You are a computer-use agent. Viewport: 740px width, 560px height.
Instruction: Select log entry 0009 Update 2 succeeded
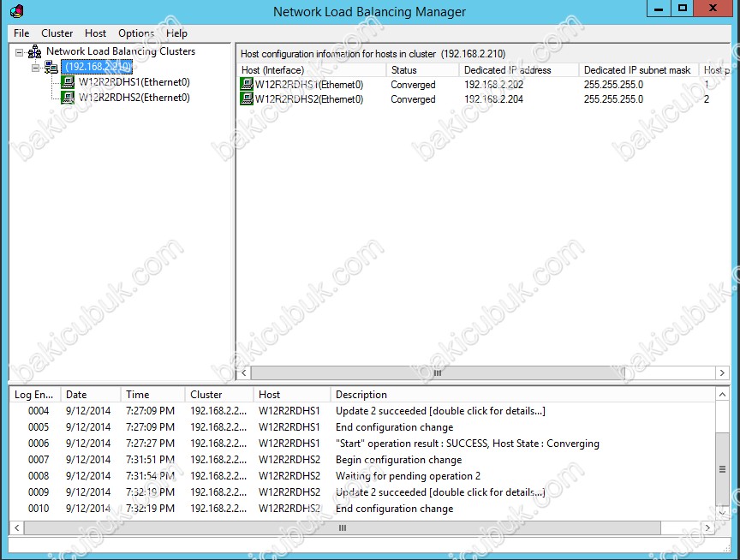(362, 492)
